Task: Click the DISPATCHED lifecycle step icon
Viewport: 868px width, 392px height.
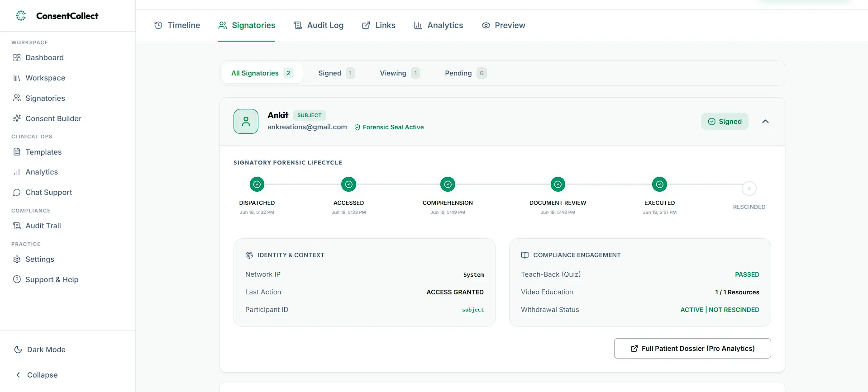Action: [x=257, y=184]
